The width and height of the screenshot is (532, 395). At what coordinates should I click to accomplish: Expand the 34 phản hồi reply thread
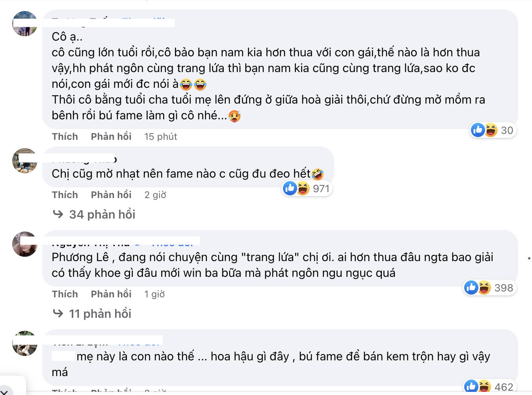coord(101,214)
